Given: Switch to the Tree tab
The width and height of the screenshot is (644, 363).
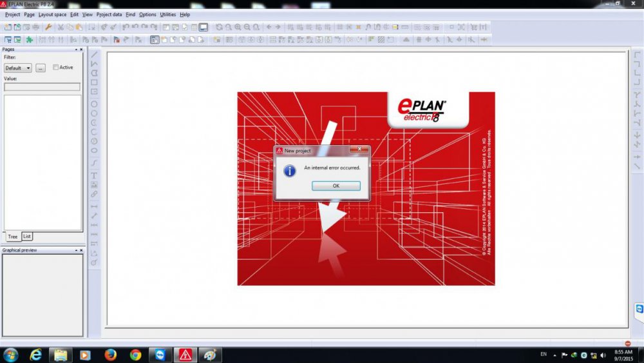Looking at the screenshot, I should [x=12, y=237].
